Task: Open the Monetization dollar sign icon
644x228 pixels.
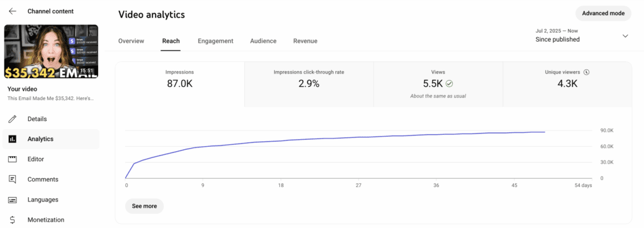Action: (13, 220)
